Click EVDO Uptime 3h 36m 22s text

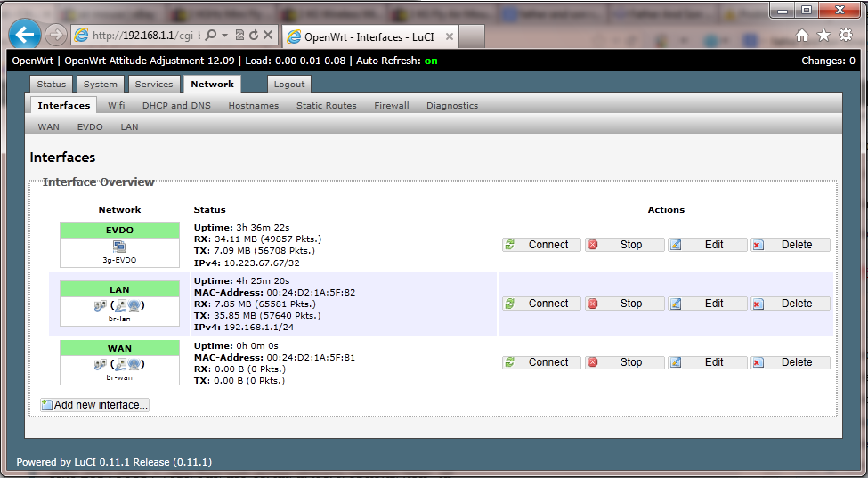[241, 227]
